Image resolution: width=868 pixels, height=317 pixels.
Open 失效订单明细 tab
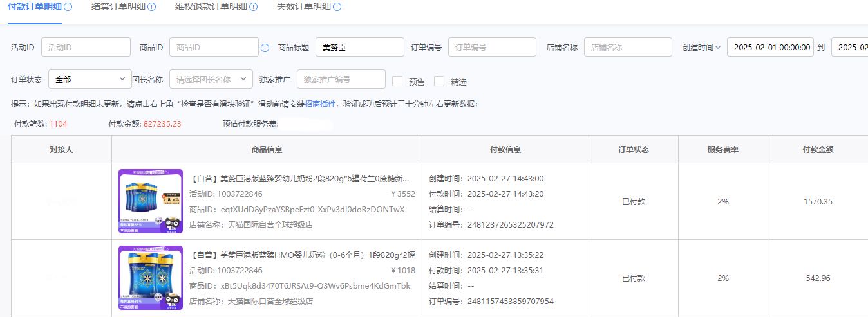click(304, 6)
